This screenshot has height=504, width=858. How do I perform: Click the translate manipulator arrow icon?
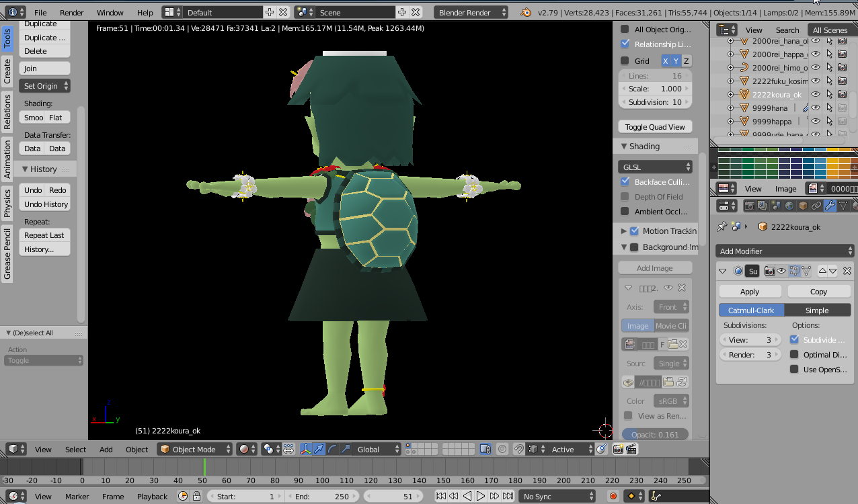[x=319, y=450]
